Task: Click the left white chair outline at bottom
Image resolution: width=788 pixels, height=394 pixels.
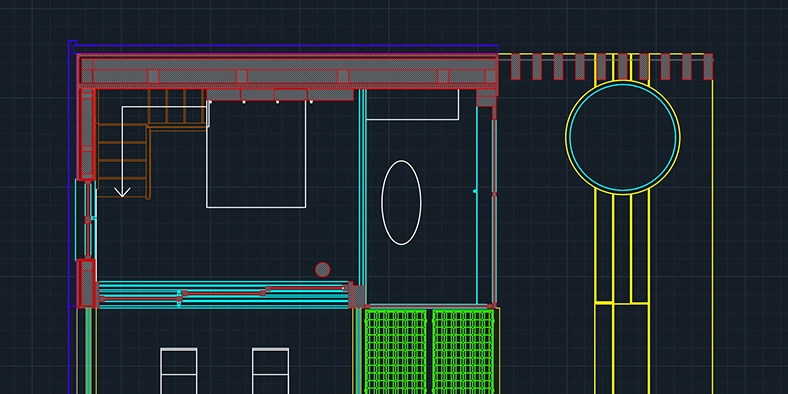Action: point(178,371)
